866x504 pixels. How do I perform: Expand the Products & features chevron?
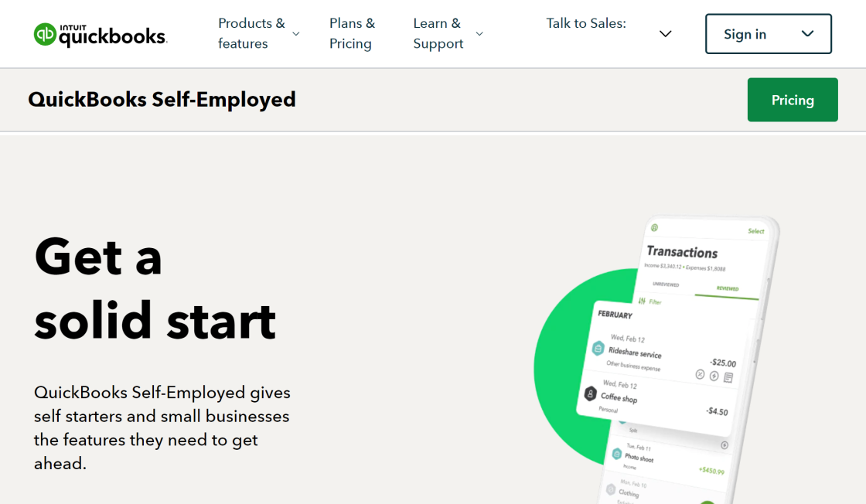pos(296,34)
